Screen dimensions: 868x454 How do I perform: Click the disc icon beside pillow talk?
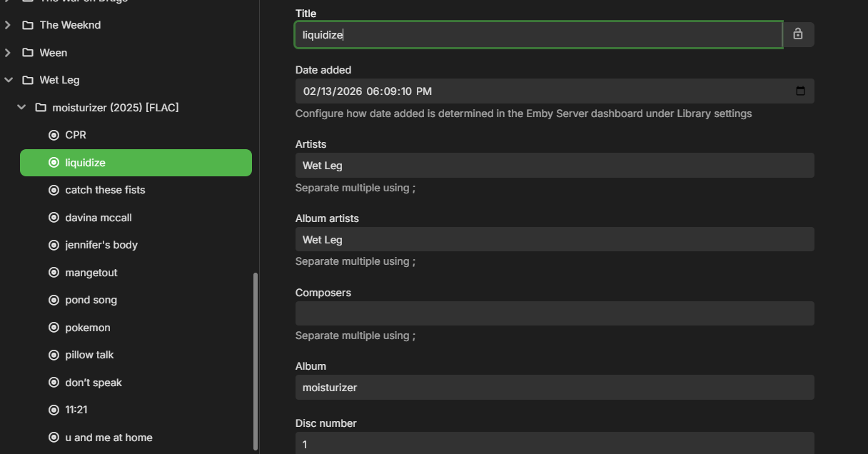[54, 355]
